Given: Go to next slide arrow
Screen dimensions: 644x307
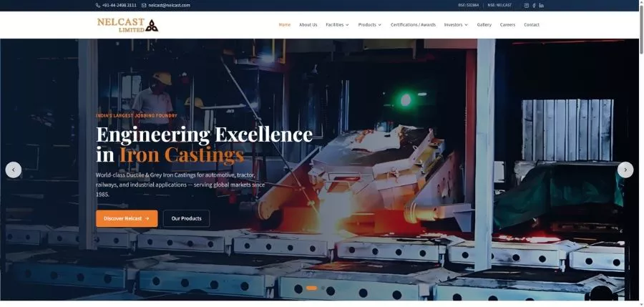Looking at the screenshot, I should tap(625, 170).
